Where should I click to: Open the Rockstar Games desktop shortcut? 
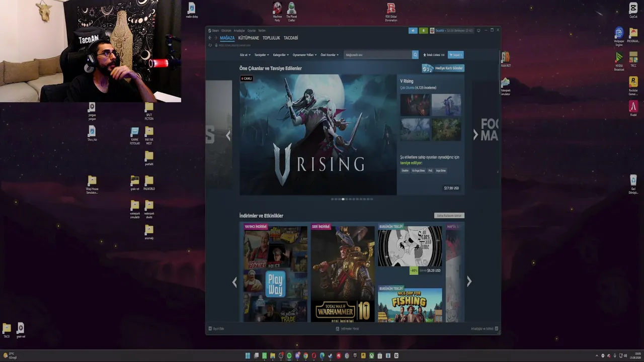633,85
